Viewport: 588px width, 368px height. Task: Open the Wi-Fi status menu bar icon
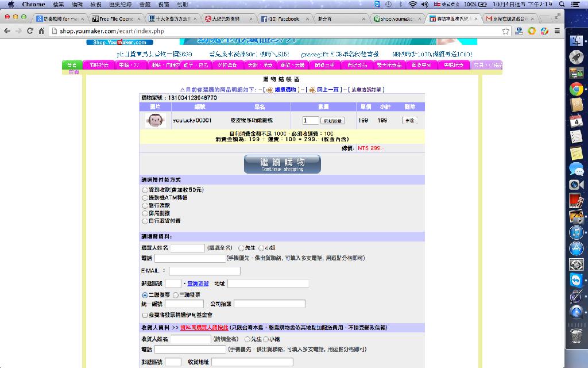(412, 4)
